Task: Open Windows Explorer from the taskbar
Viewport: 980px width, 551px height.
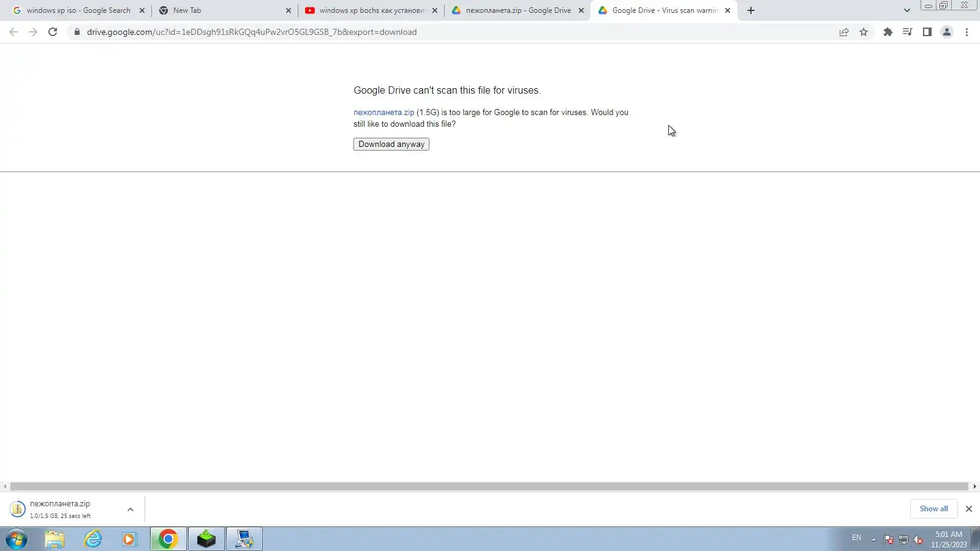Action: 55,539
